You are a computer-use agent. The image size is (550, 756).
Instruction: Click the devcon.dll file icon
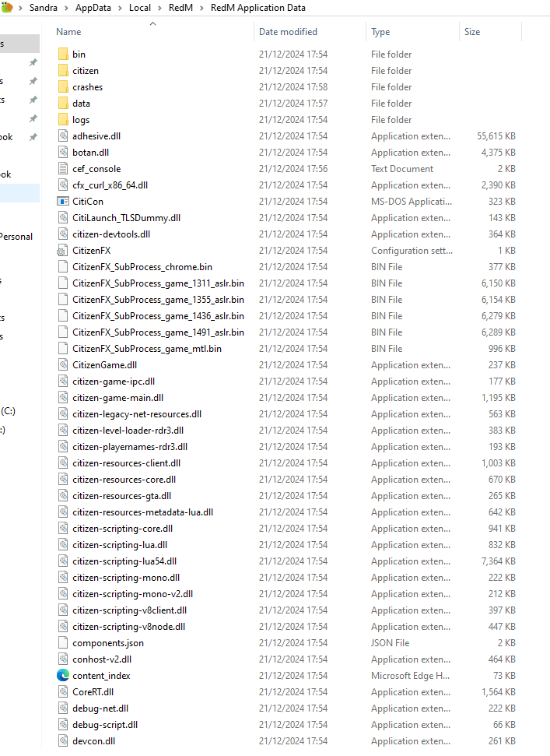[x=63, y=741]
